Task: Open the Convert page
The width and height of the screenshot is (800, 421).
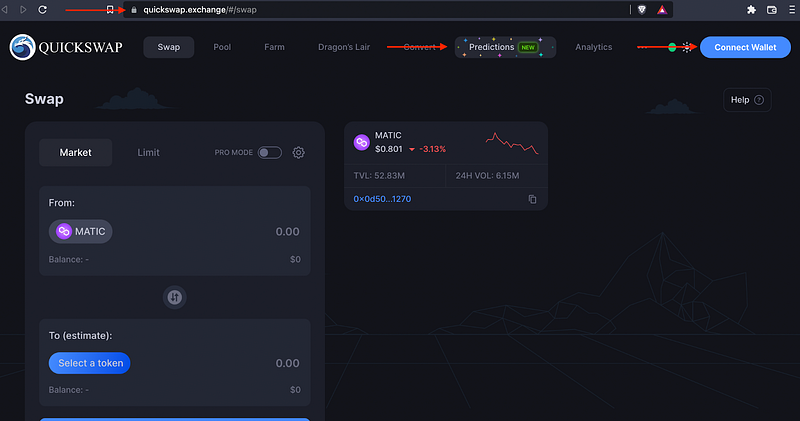Action: (x=419, y=47)
